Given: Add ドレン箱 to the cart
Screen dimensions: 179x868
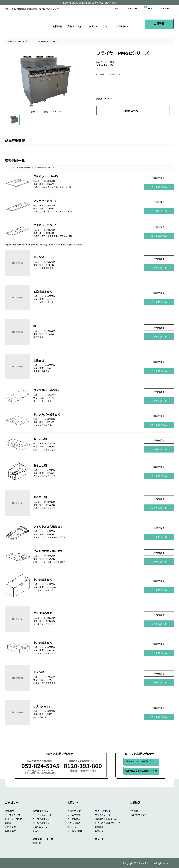Looking at the screenshot, I should coord(159,268).
